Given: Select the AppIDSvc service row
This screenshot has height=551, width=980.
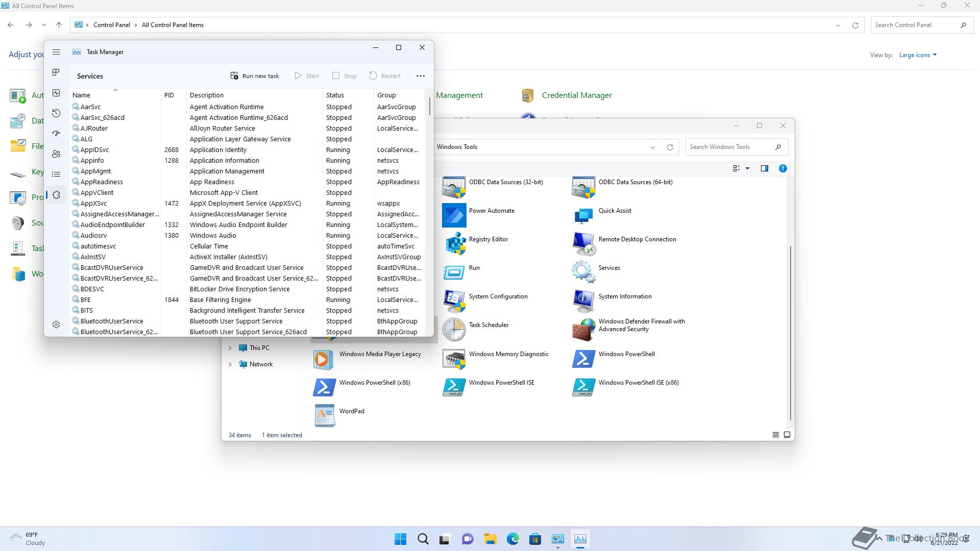Looking at the screenshot, I should click(x=247, y=150).
